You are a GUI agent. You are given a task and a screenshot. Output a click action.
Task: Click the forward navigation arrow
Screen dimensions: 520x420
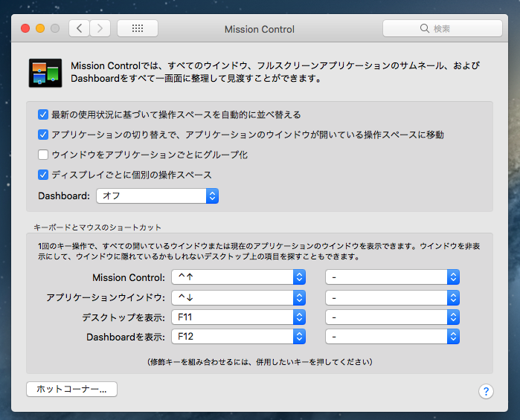coord(100,28)
